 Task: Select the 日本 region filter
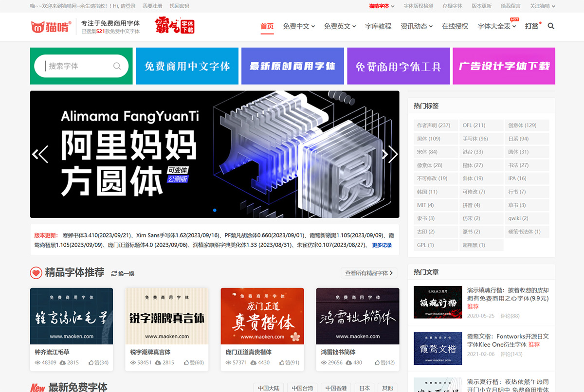coord(364,388)
